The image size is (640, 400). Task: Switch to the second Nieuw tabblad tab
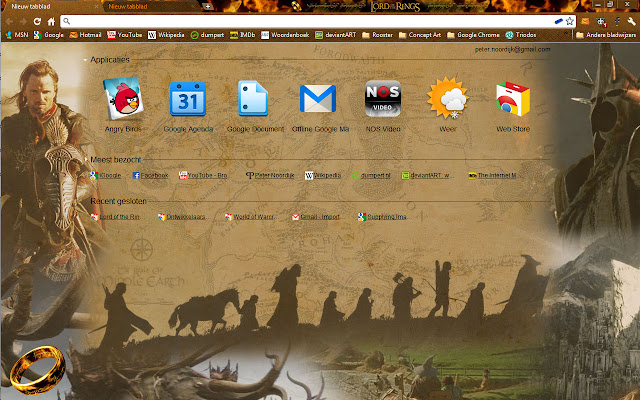(x=149, y=7)
